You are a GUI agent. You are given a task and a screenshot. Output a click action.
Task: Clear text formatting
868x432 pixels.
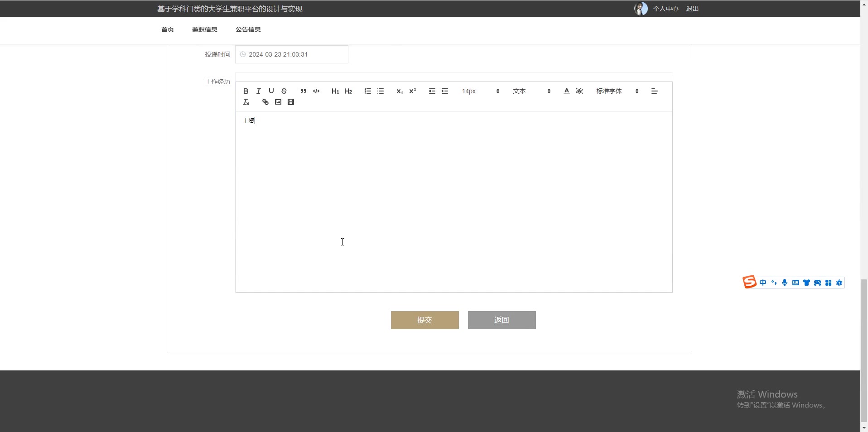pyautogui.click(x=246, y=102)
